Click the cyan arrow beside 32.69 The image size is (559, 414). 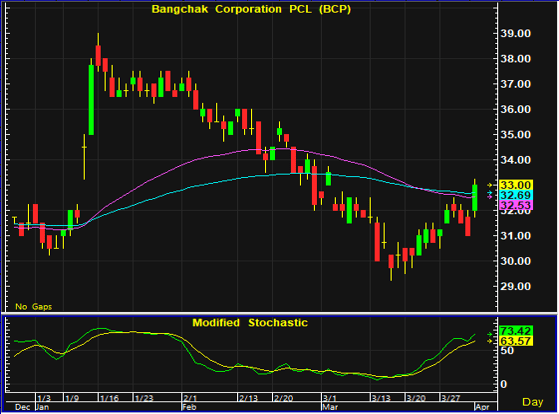tap(490, 193)
